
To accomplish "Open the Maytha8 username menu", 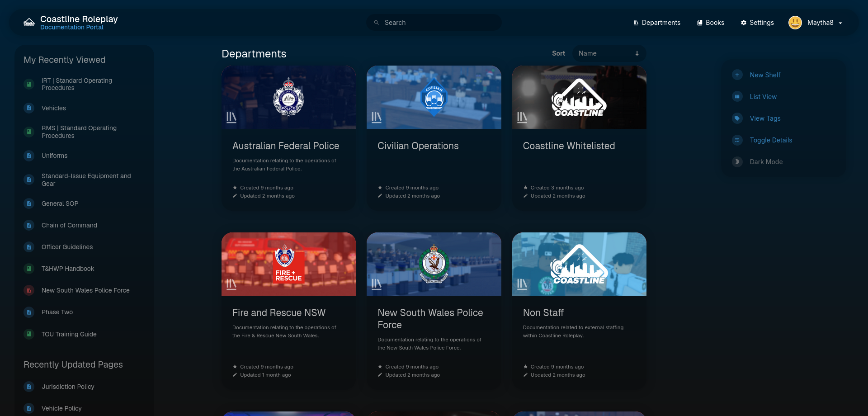I will 821,23.
